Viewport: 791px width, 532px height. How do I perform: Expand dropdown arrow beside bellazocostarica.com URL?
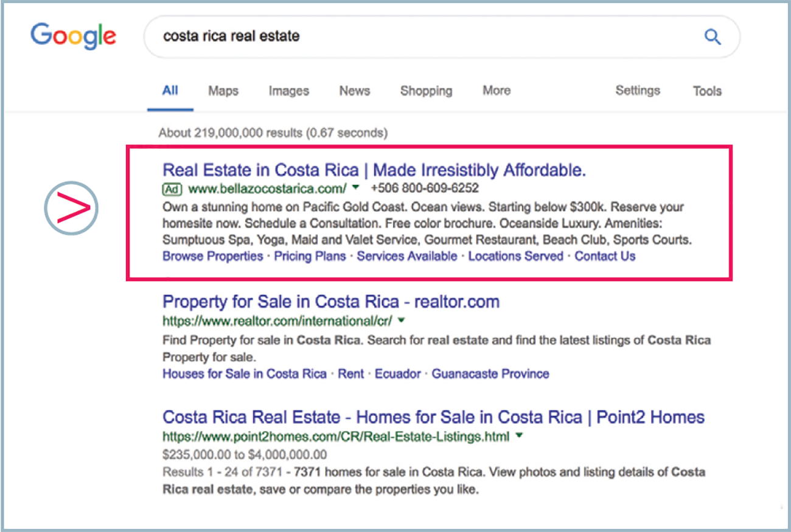coord(356,188)
